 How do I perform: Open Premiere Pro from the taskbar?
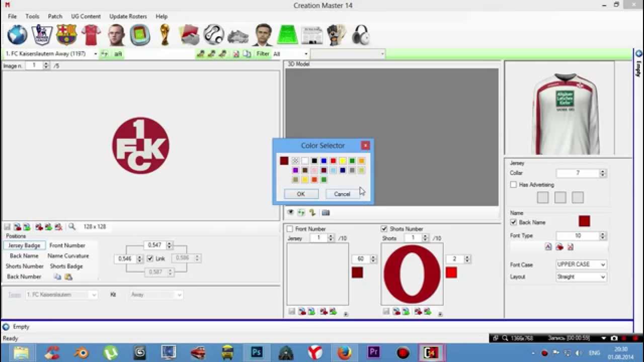(x=374, y=352)
